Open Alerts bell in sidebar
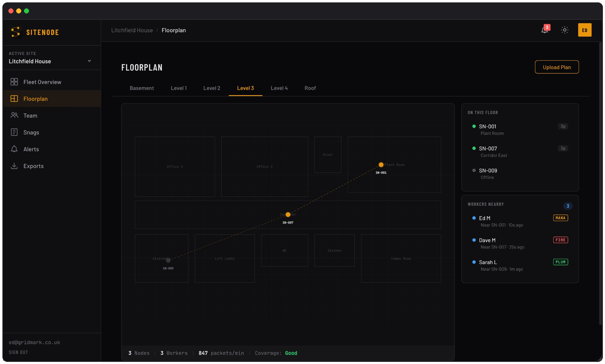 point(14,149)
